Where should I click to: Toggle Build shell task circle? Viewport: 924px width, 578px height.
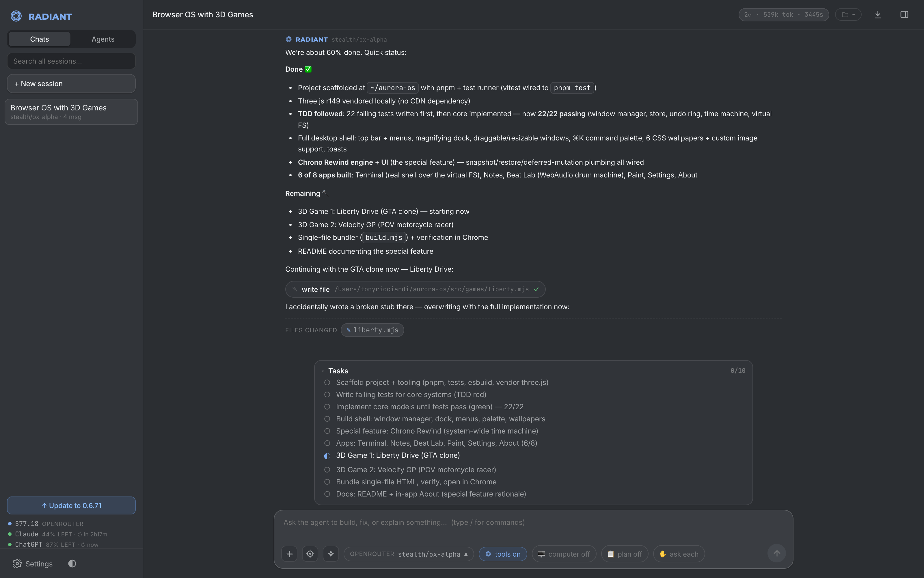tap(327, 419)
